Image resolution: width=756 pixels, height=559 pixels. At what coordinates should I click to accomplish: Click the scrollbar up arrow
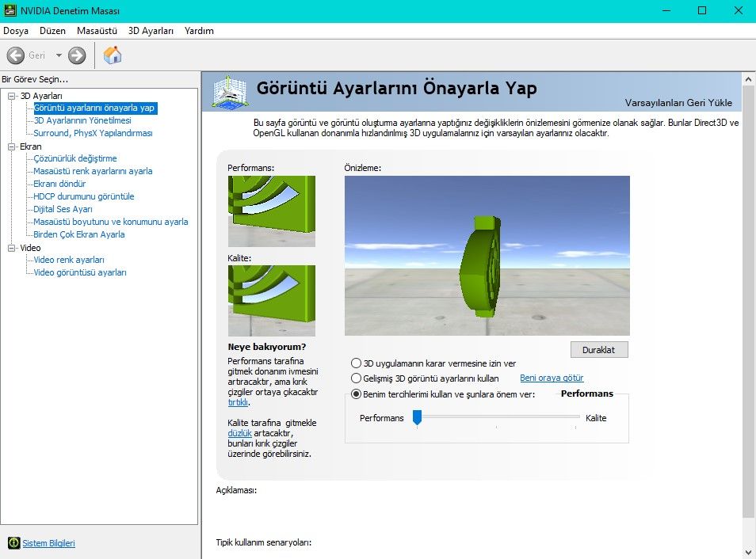748,79
